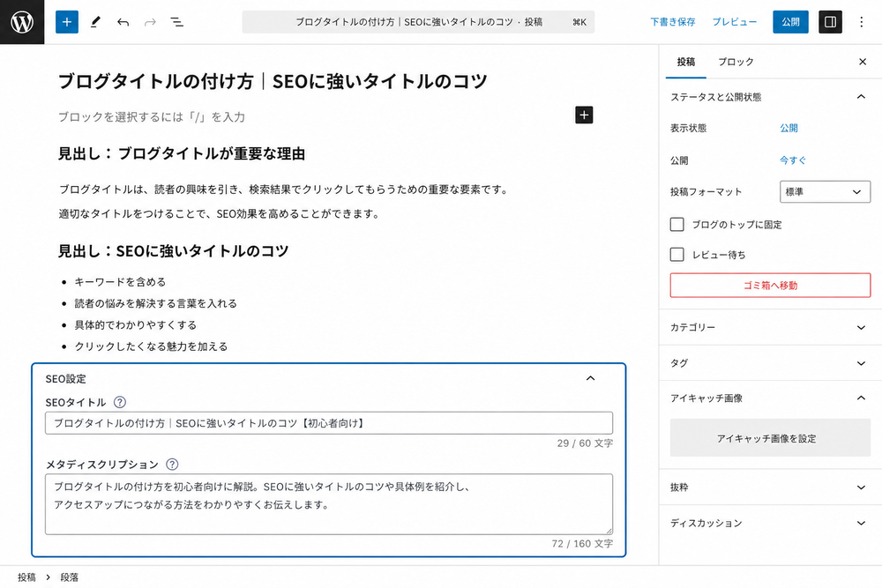This screenshot has height=588, width=882.
Task: Change publish date via 今すぐ
Action: 793,160
